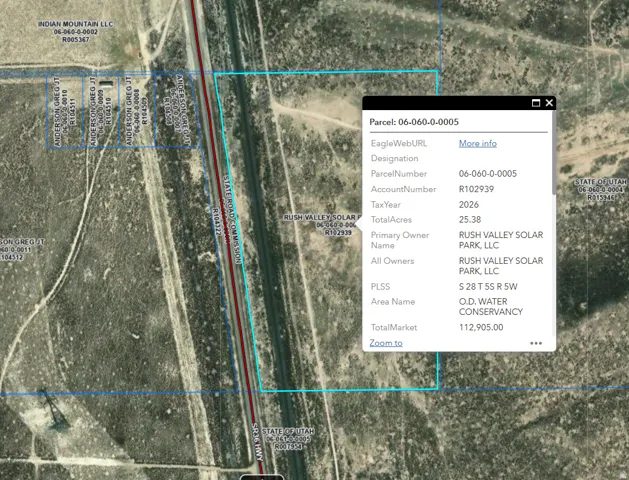Click the SR36 HWY road label

pyautogui.click(x=258, y=442)
